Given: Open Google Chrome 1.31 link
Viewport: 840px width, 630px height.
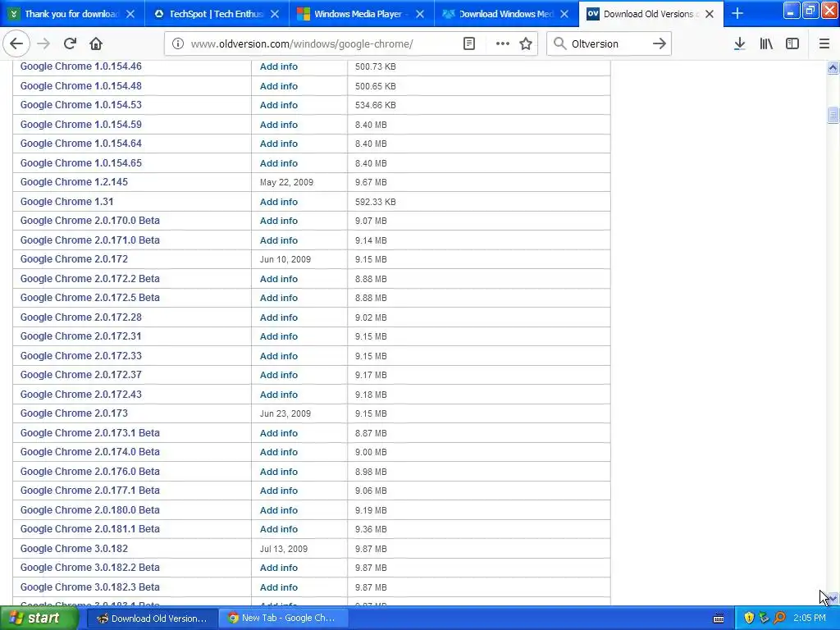Looking at the screenshot, I should (67, 202).
